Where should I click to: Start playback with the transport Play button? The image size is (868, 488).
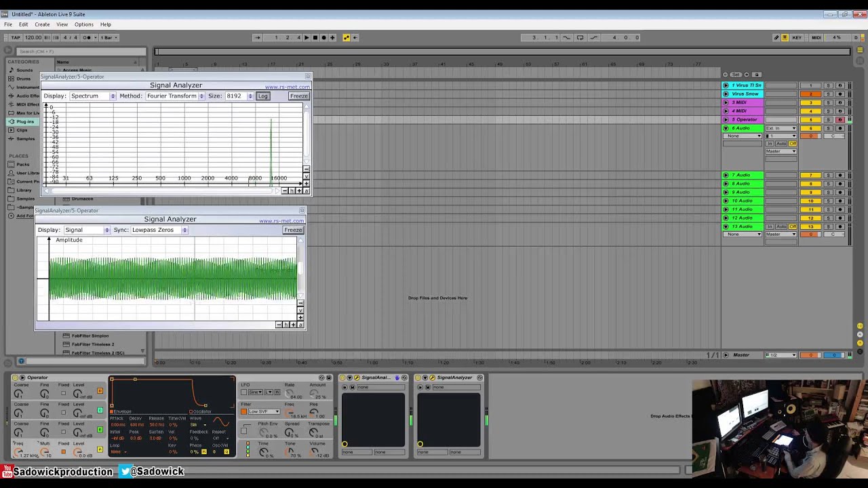click(307, 37)
